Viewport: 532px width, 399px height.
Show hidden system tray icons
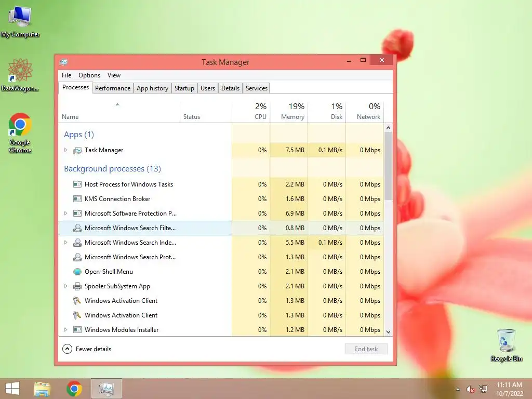458,389
